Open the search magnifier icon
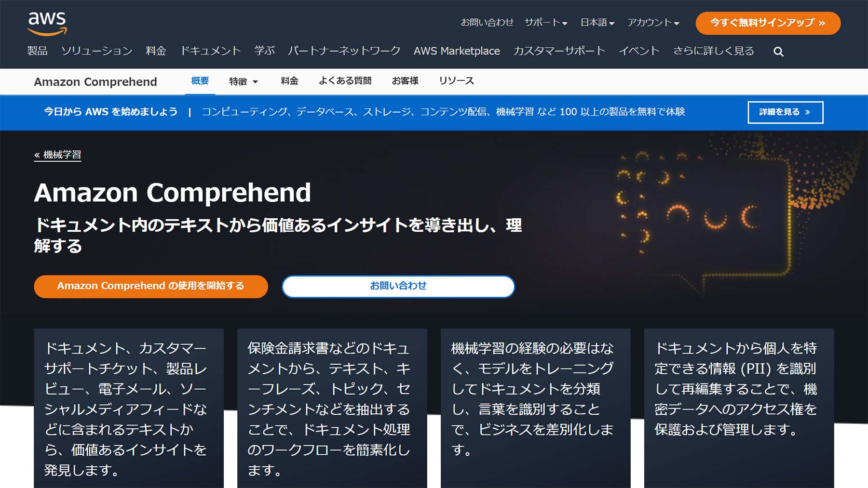 click(x=778, y=52)
